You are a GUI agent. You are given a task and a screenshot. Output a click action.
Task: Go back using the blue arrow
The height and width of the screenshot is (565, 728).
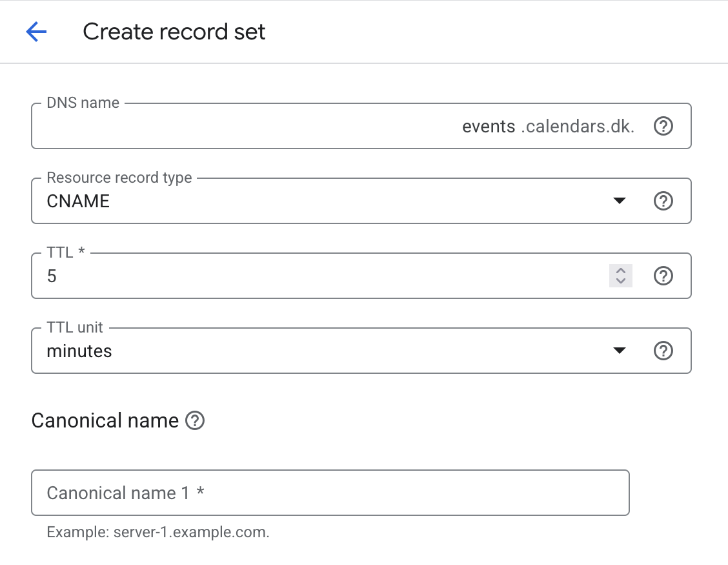pos(36,32)
